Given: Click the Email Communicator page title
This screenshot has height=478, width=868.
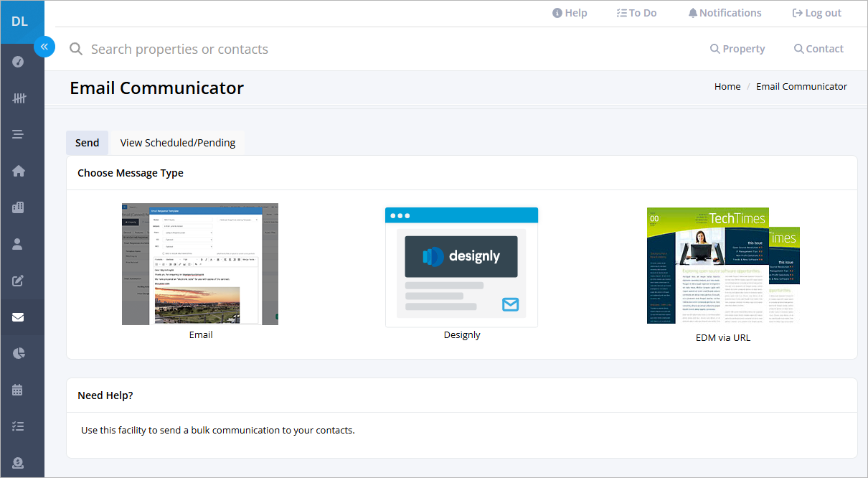Looking at the screenshot, I should [157, 88].
